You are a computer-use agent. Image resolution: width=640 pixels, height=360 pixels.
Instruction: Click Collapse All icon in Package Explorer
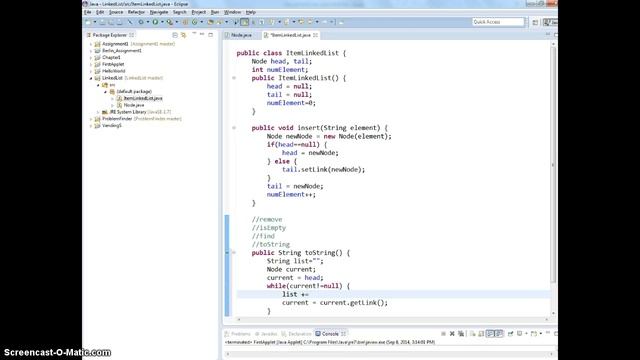(x=175, y=35)
